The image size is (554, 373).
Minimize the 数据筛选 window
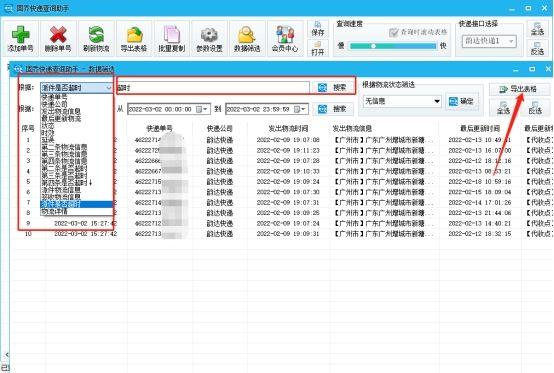pos(515,69)
